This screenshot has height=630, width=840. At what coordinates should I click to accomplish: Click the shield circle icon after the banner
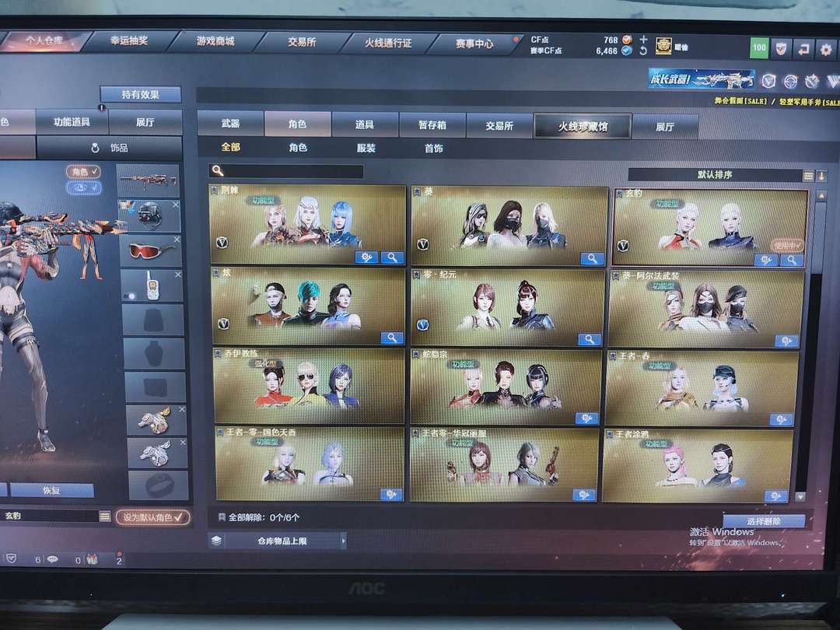click(x=768, y=81)
